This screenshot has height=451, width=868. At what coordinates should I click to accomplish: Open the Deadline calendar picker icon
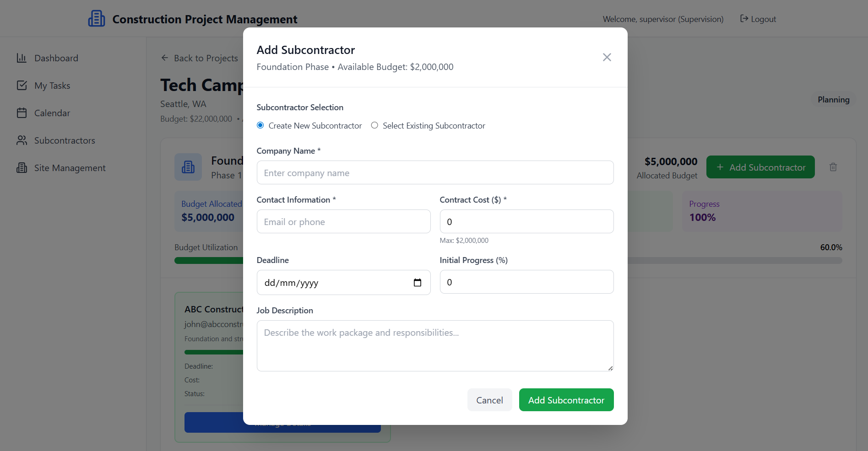tap(417, 283)
